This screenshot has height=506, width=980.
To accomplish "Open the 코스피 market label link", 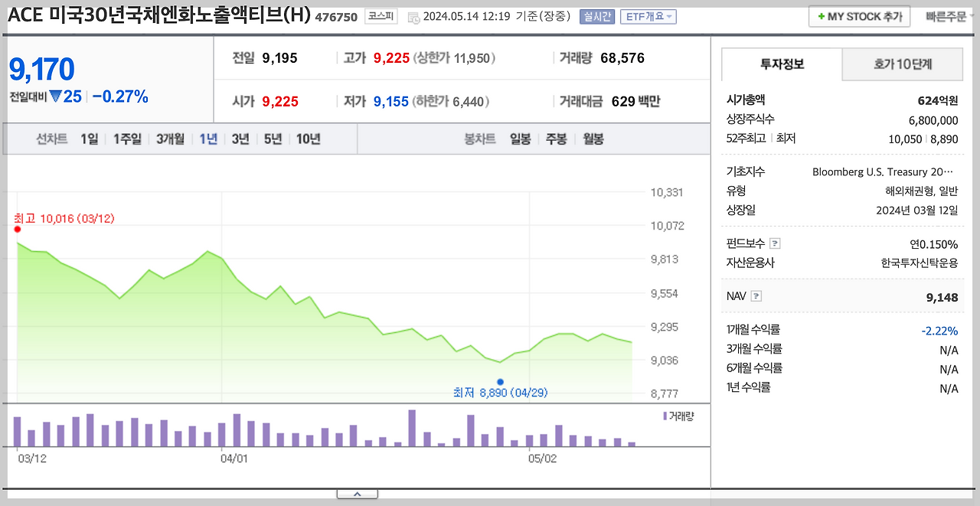I will point(381,16).
